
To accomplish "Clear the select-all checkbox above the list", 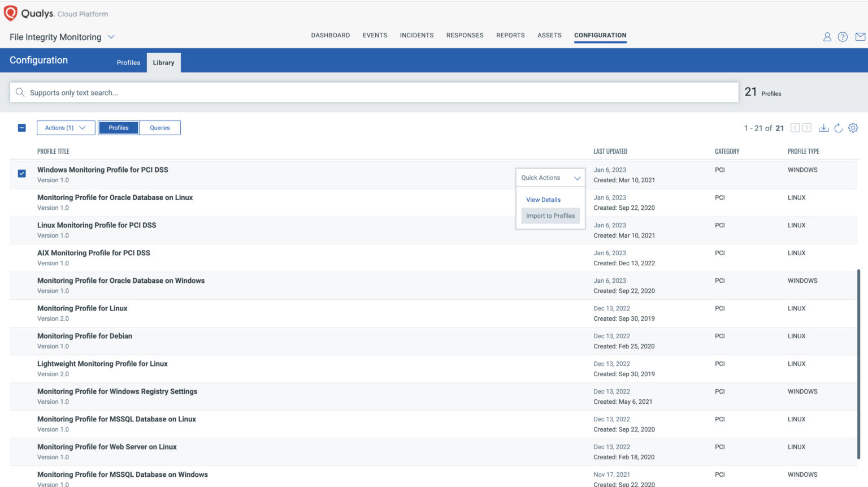I will pyautogui.click(x=21, y=128).
